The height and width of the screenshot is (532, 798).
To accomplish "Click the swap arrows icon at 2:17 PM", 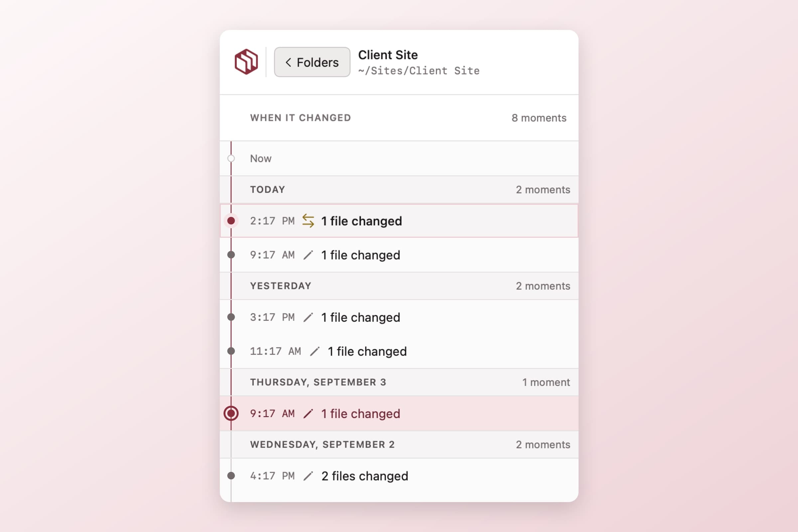I will pyautogui.click(x=308, y=220).
